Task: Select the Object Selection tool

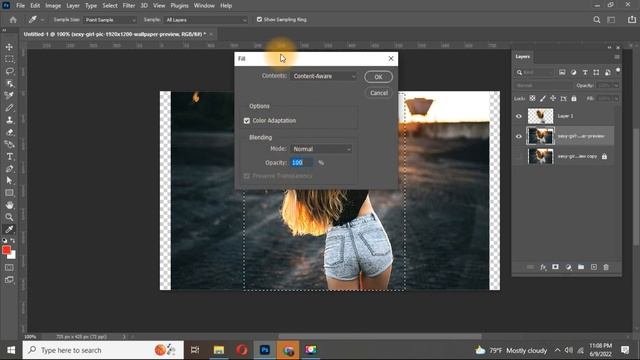Action: tap(9, 84)
